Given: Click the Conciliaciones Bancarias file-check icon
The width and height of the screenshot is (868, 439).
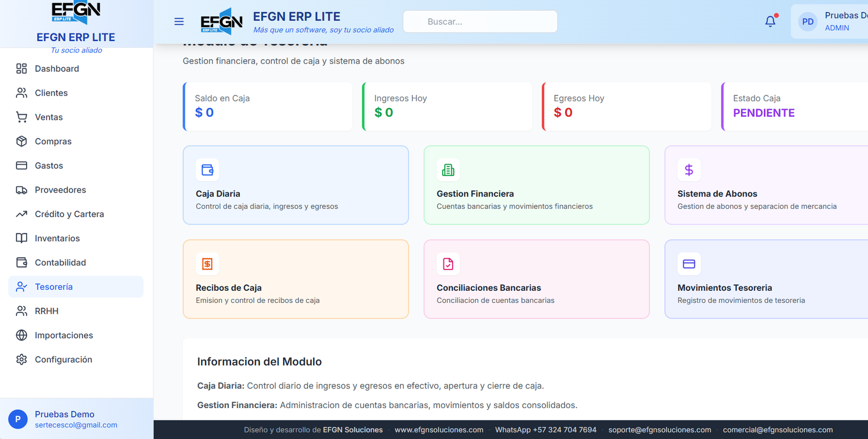Looking at the screenshot, I should click(x=448, y=264).
